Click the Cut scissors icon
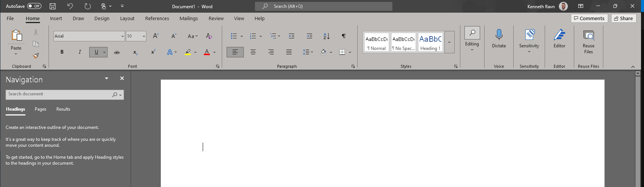This screenshot has height=187, width=644. pos(36,32)
